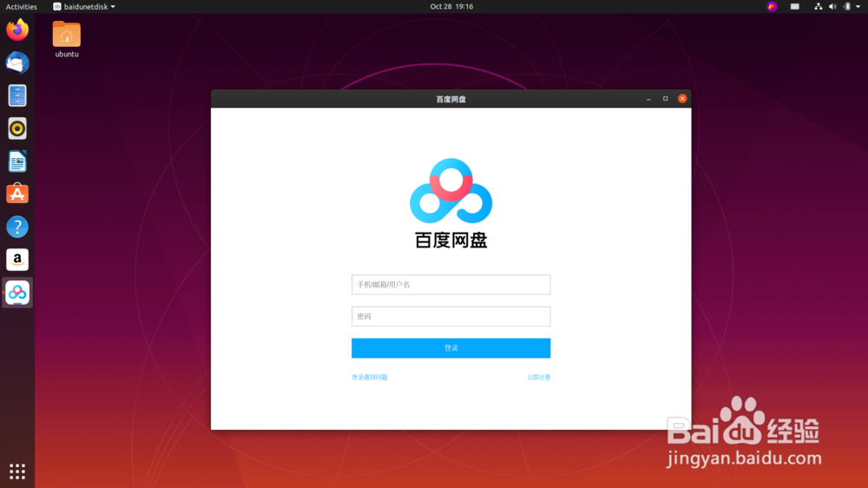Click the battery icon in top bar
The image size is (868, 488).
point(846,7)
